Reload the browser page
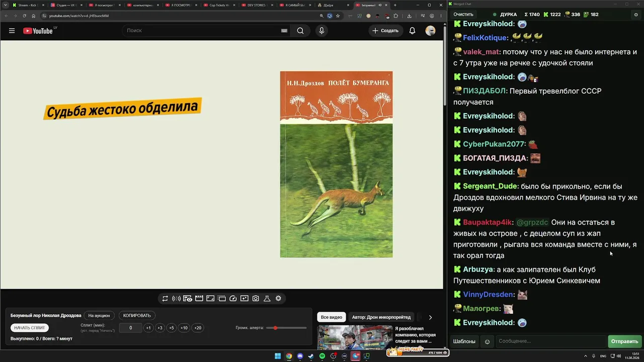Image resolution: width=644 pixels, height=362 pixels. coord(24,16)
